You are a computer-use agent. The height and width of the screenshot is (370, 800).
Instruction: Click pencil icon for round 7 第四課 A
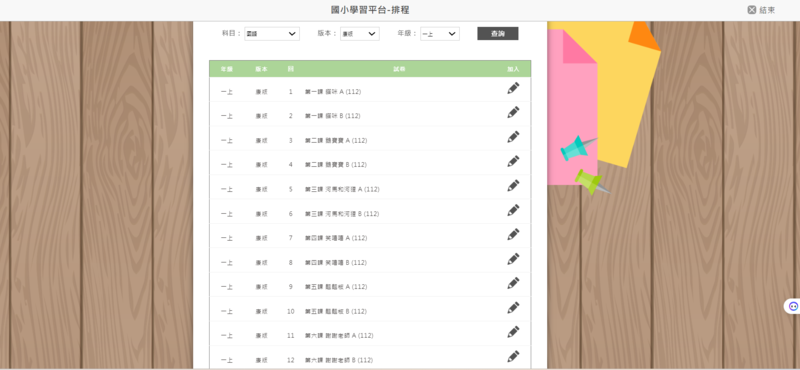tap(513, 234)
